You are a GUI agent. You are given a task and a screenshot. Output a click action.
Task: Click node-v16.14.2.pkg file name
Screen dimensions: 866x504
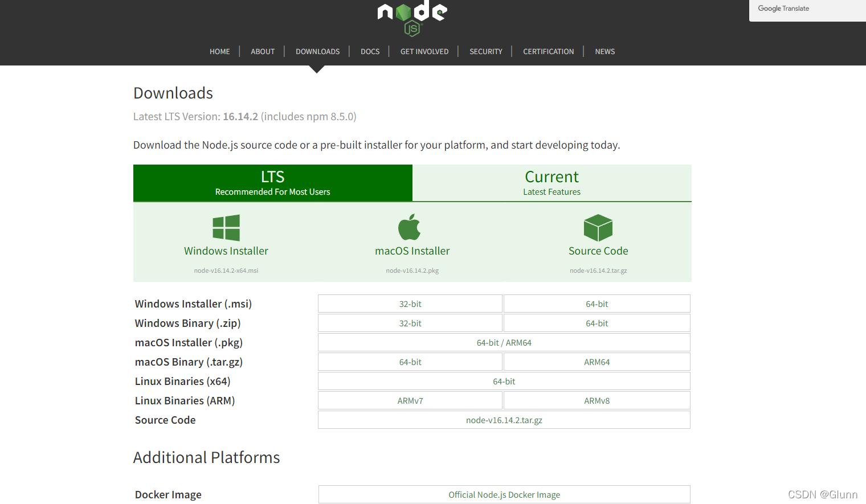click(x=412, y=271)
